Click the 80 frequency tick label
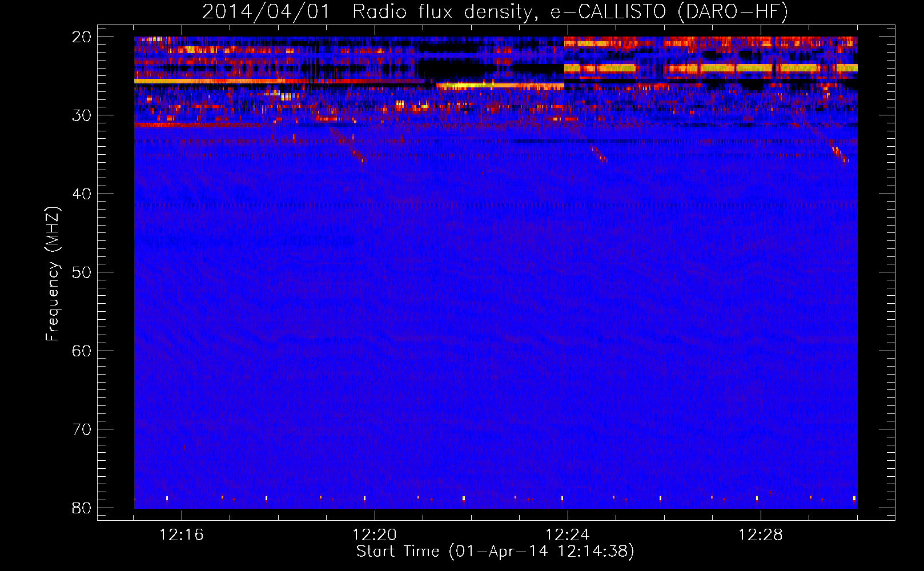Screen dimensions: 924x571 (x=82, y=508)
